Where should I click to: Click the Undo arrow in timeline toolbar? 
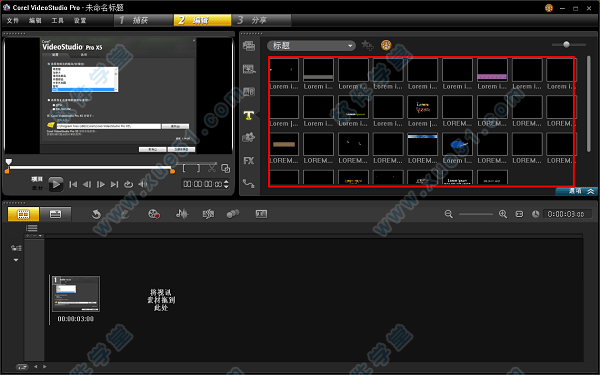click(96, 214)
